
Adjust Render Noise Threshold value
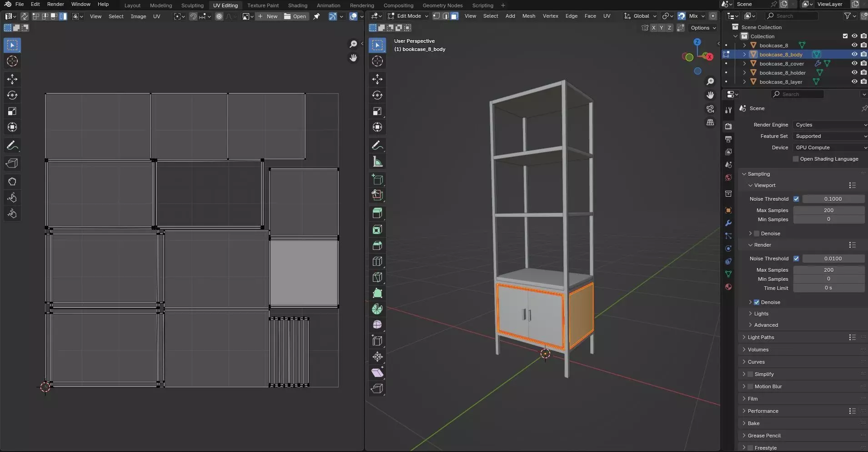point(833,259)
